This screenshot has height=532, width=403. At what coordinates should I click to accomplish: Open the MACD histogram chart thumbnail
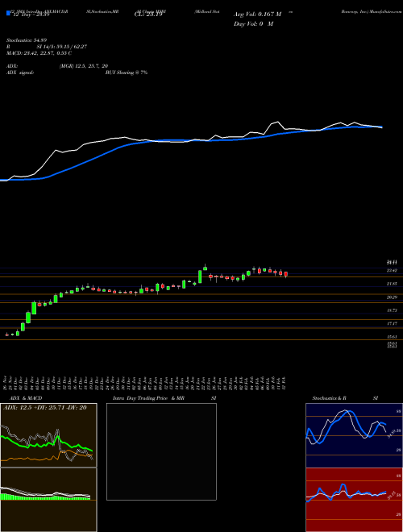pyautogui.click(x=48, y=500)
